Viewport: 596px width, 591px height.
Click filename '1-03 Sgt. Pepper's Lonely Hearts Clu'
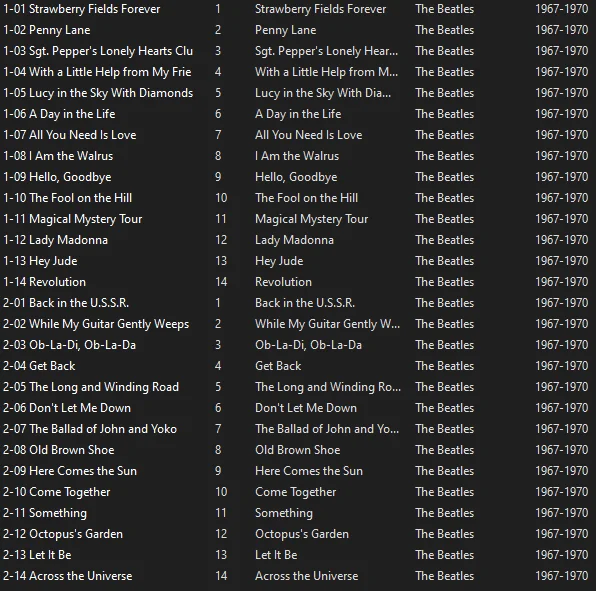coord(98,51)
